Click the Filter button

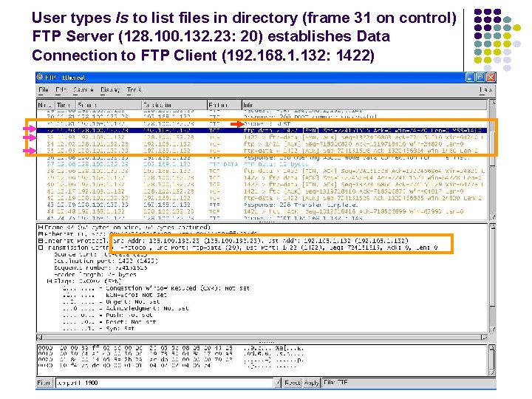(44, 383)
